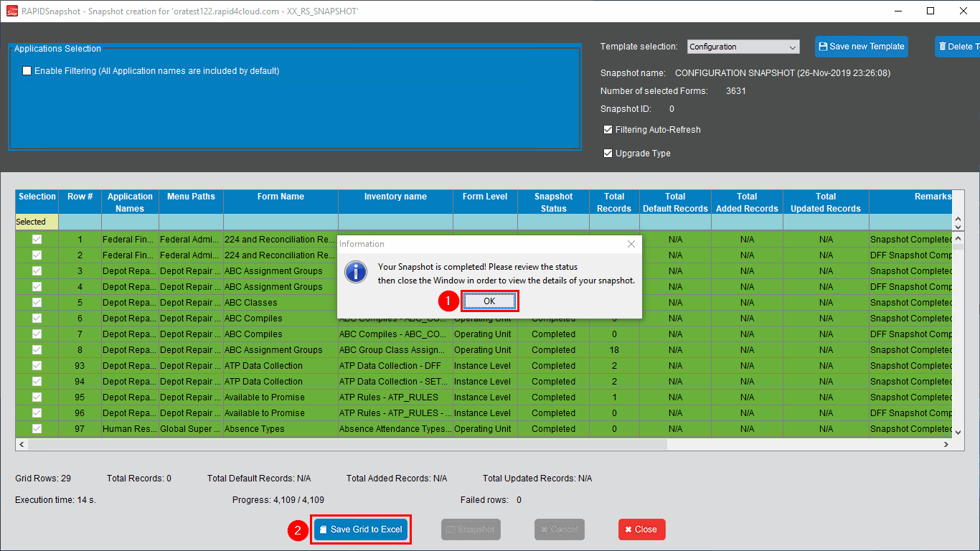Click Save new Template button
This screenshot has height=551, width=980.
click(862, 47)
